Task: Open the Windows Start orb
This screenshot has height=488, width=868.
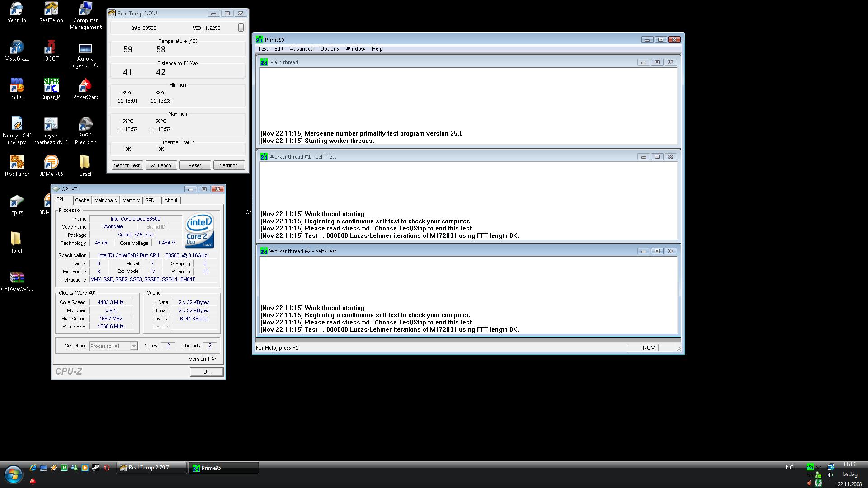Action: click(x=14, y=475)
